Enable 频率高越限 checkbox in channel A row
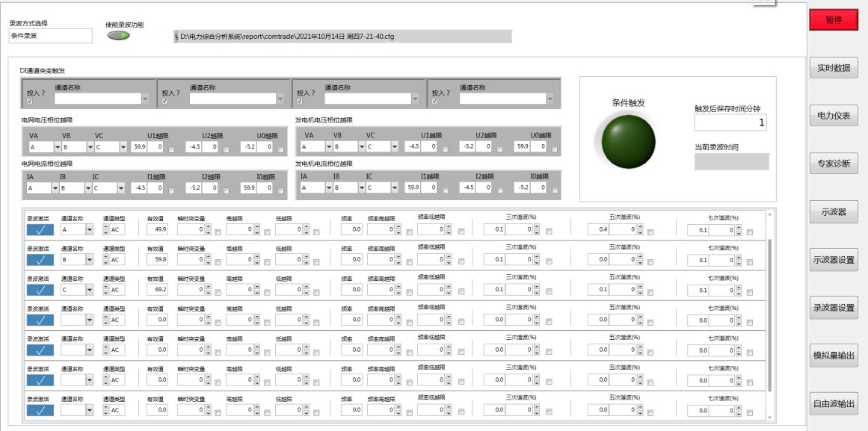Viewport: 868px width, 431px height. [x=409, y=232]
